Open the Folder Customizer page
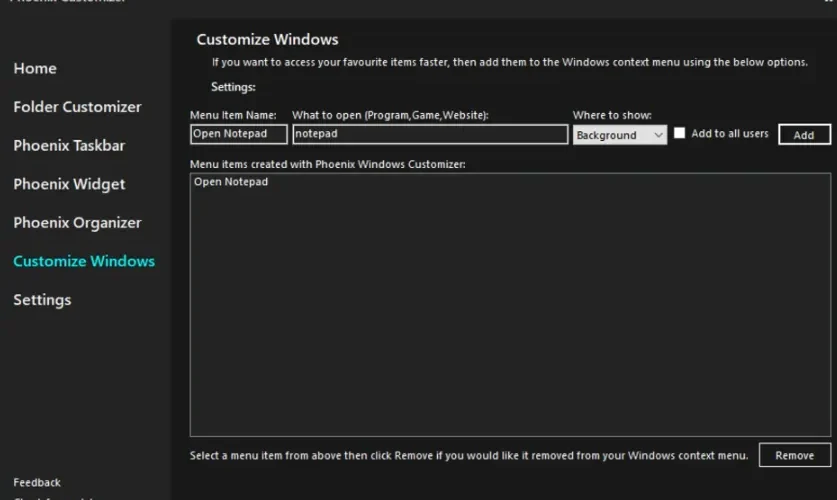 point(77,107)
